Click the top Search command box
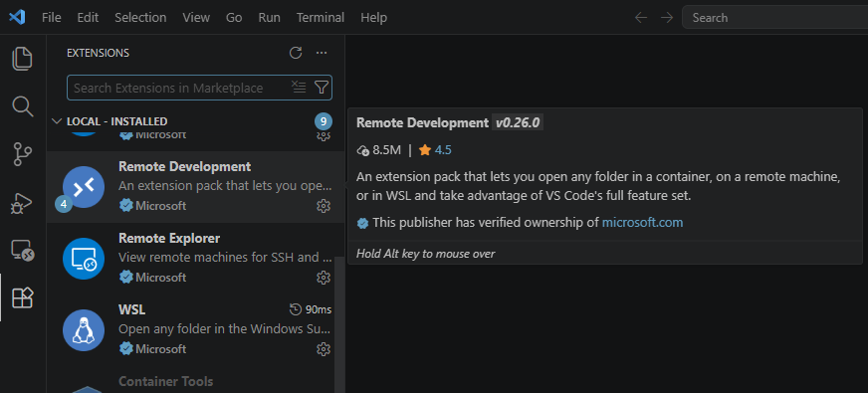Viewport: 868px width, 393px height. 775,18
